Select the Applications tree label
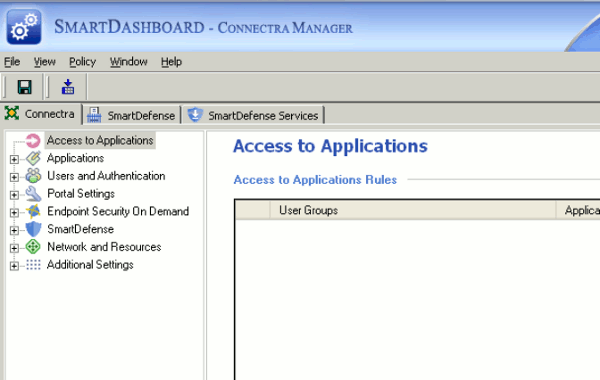 tap(75, 158)
